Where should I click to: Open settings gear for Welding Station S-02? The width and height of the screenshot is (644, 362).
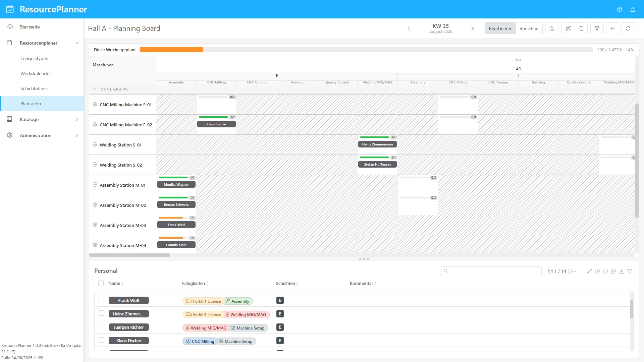95,165
